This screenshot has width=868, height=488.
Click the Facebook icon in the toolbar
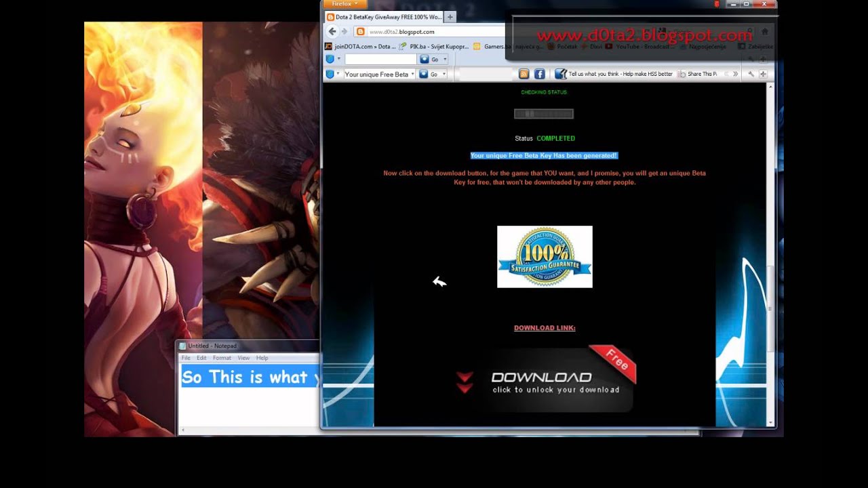540,74
